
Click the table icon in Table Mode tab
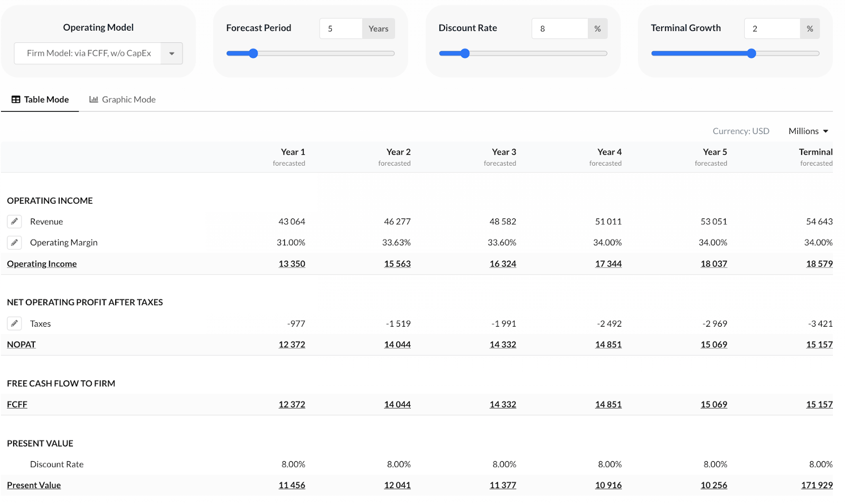coord(16,100)
